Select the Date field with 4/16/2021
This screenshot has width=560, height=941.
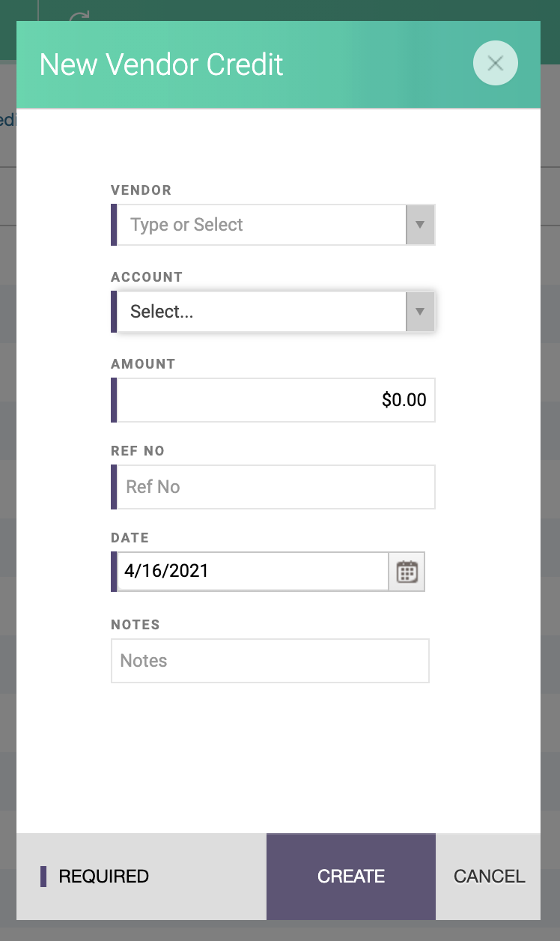pyautogui.click(x=252, y=572)
